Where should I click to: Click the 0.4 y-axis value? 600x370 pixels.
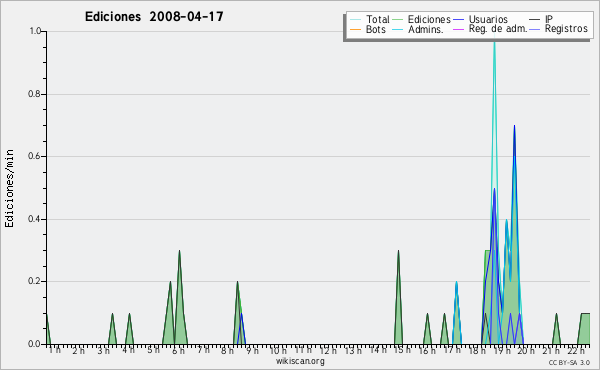point(34,219)
